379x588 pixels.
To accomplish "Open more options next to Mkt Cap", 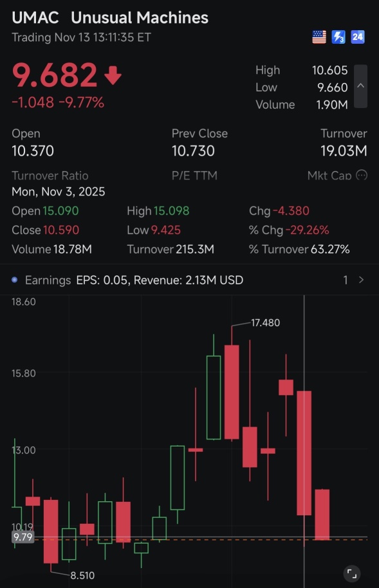I will [362, 175].
